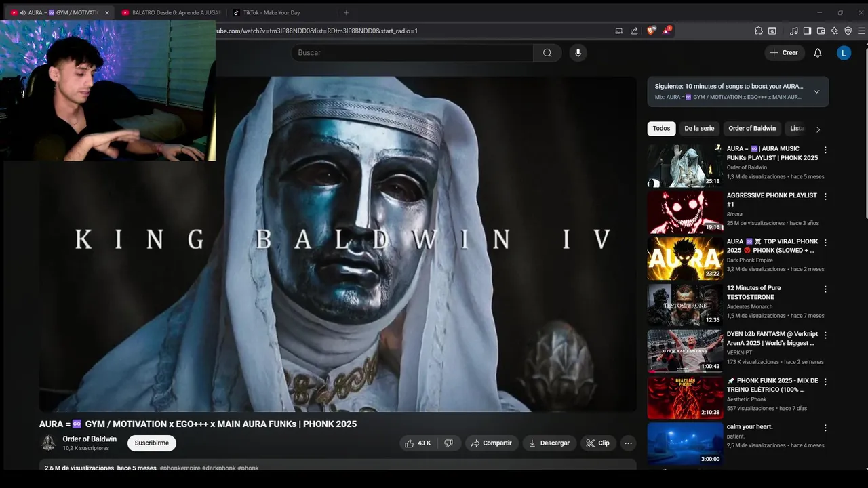Show more filter chips with right arrow
The height and width of the screenshot is (488, 868).
point(818,129)
